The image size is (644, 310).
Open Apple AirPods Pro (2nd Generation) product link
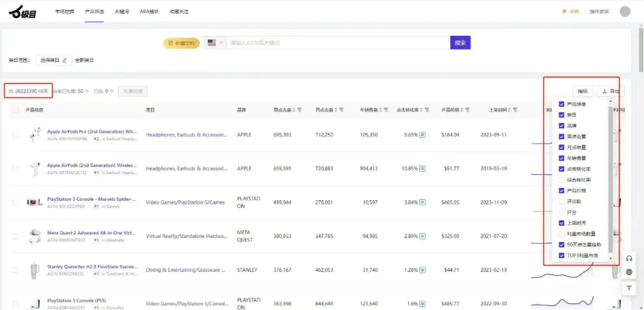(x=92, y=131)
